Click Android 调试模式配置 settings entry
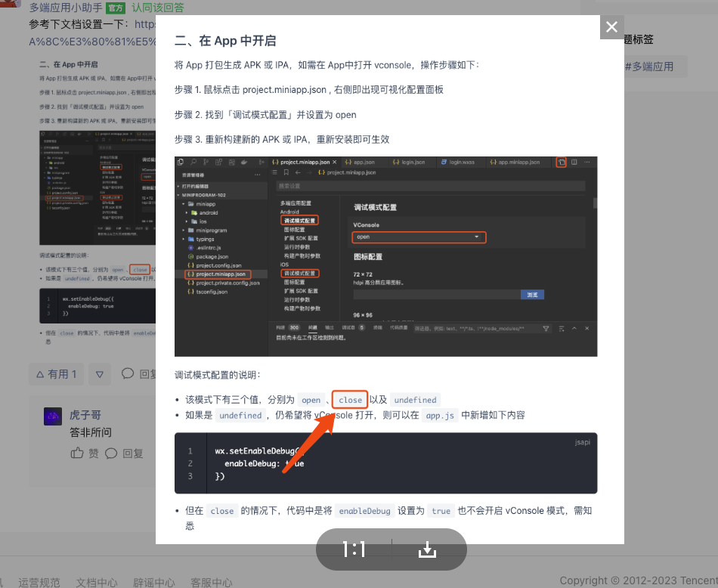 pyautogui.click(x=299, y=221)
